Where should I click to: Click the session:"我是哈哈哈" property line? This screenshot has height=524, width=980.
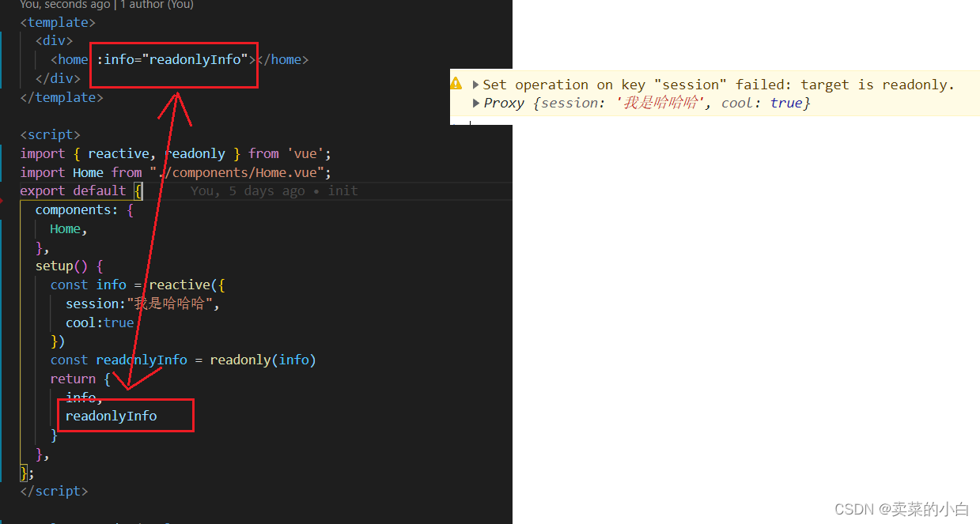(142, 303)
